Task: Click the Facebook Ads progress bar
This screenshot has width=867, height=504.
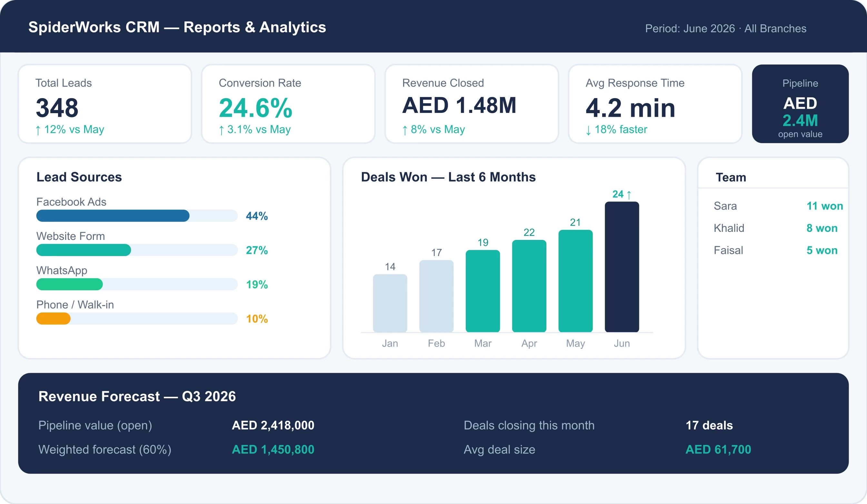Action: tap(137, 216)
